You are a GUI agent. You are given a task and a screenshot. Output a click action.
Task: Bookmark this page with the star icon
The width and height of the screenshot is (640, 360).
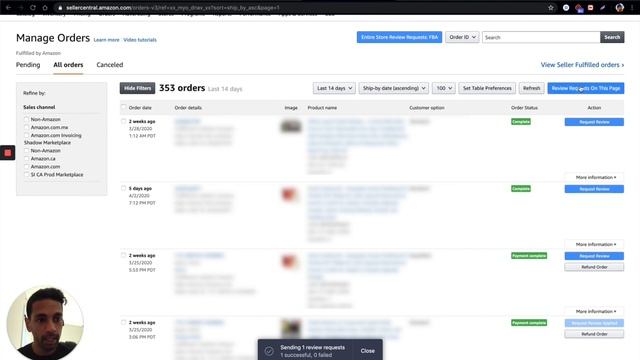click(x=551, y=7)
